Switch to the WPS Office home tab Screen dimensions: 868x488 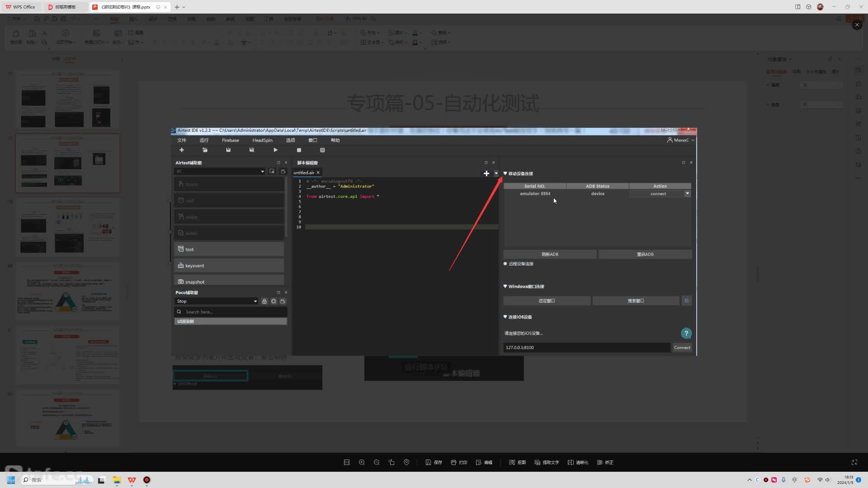click(20, 7)
